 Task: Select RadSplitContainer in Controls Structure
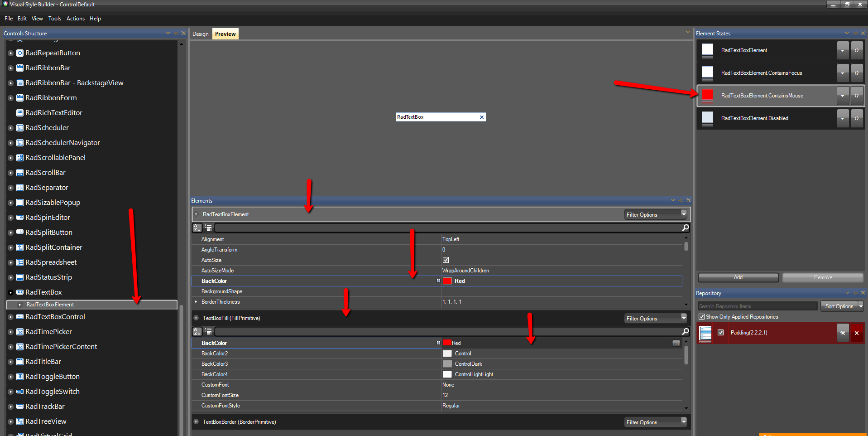[x=54, y=247]
